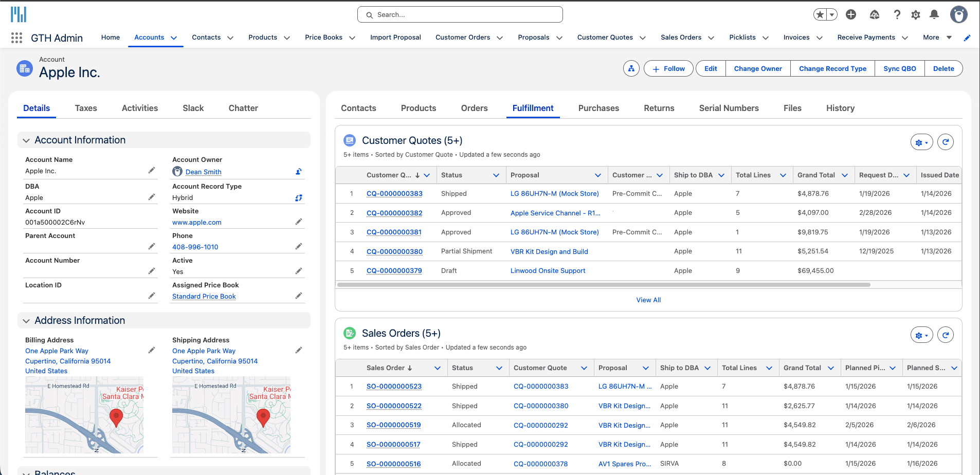The height and width of the screenshot is (475, 980).
Task: Change Account Record Type icon
Action: pos(299,197)
